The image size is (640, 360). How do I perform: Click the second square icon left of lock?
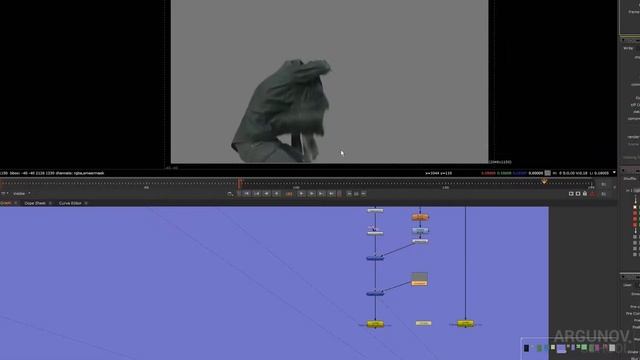coord(578,193)
